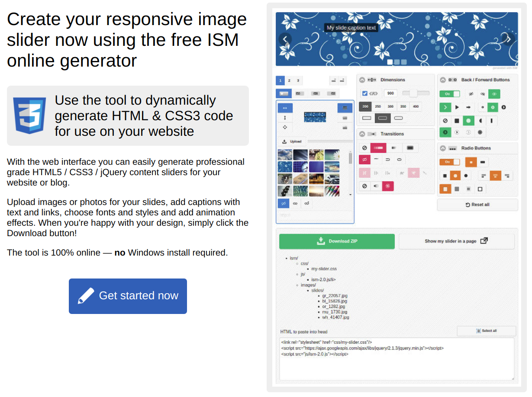Click the "my-slider.css" file entry

coord(324,269)
